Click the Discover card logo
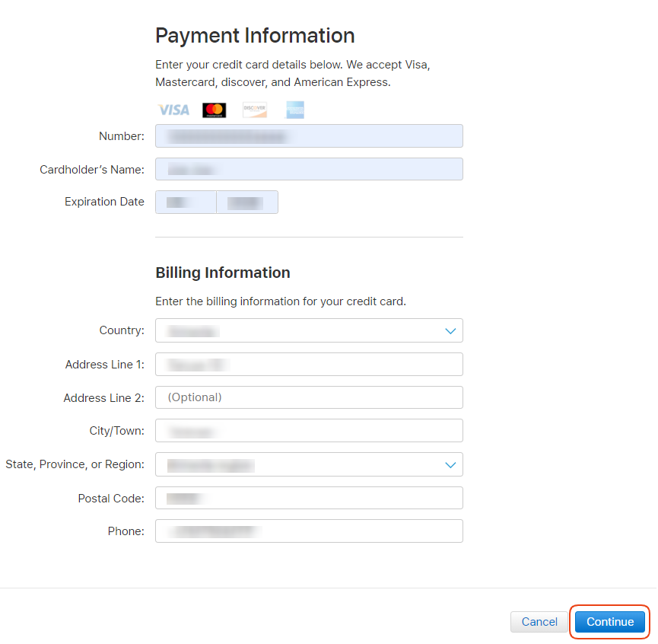This screenshot has width=658, height=644. click(255, 110)
